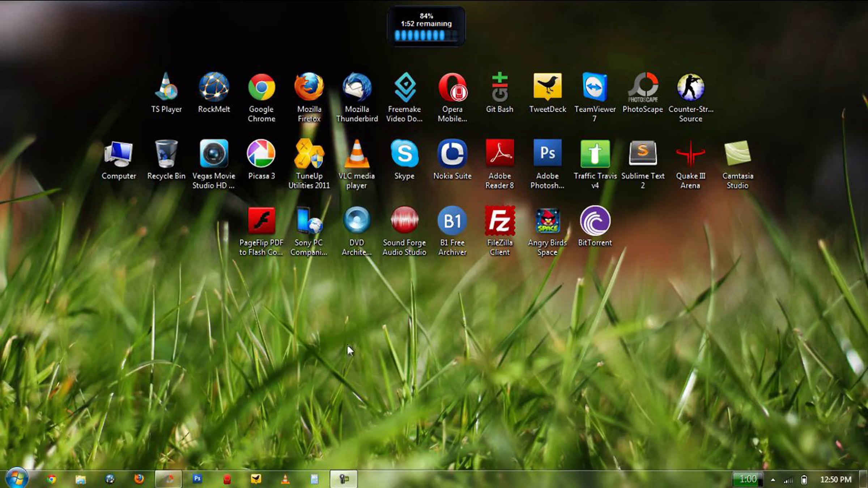868x488 pixels.
Task: Click the BitTorrent desktop icon
Action: [x=595, y=221]
